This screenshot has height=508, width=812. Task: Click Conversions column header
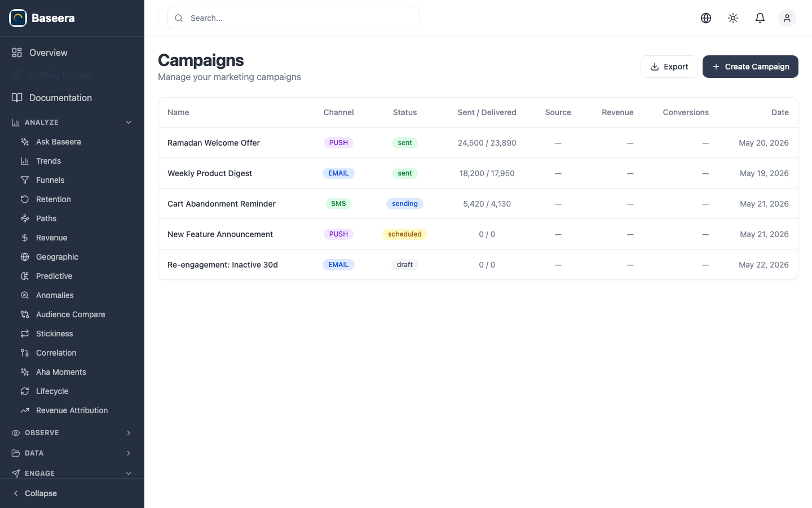pos(686,112)
